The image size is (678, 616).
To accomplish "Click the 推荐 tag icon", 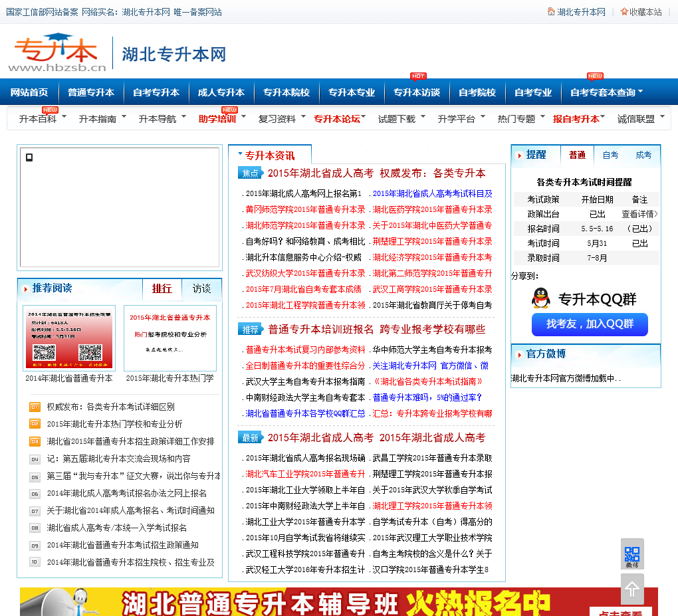I will pyautogui.click(x=251, y=329).
